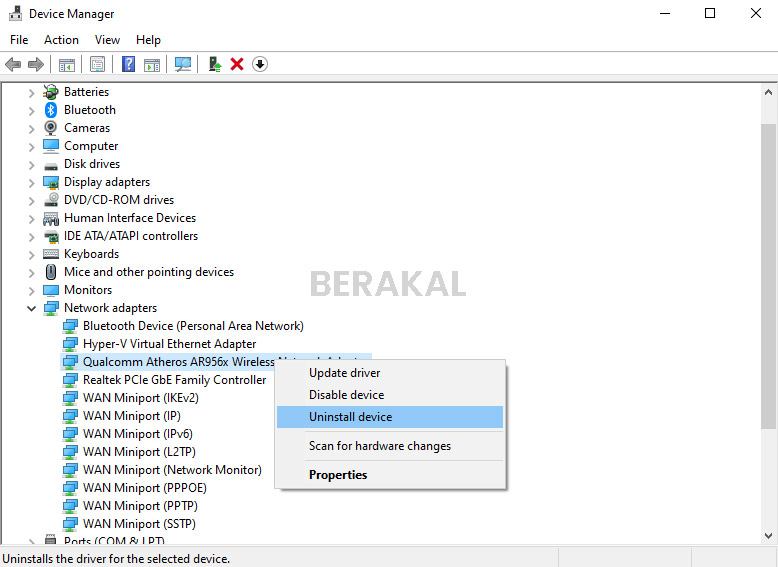Click the Forward arrow toolbar icon
The image size is (778, 567).
click(x=36, y=64)
